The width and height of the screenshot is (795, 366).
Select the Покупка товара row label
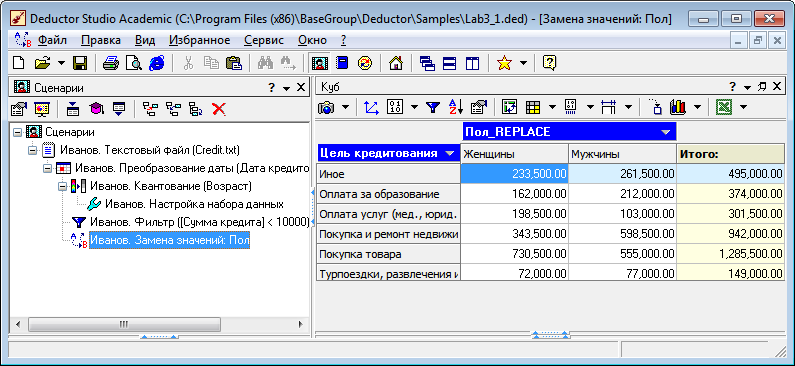point(388,254)
